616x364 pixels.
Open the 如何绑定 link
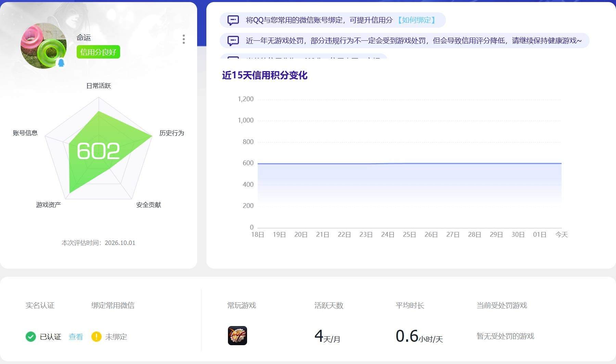coord(416,20)
